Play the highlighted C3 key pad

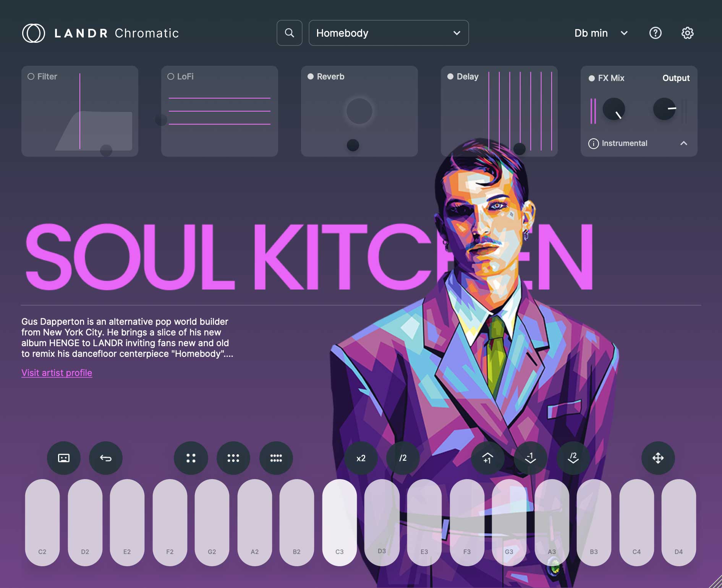tap(340, 523)
